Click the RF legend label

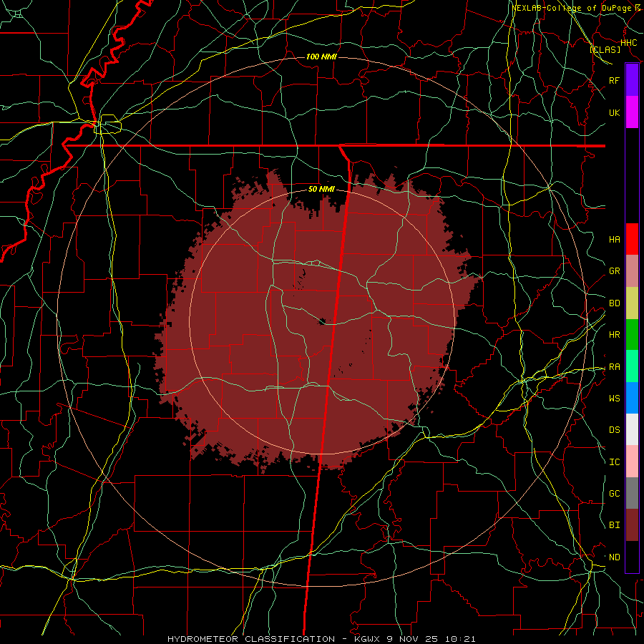[615, 80]
